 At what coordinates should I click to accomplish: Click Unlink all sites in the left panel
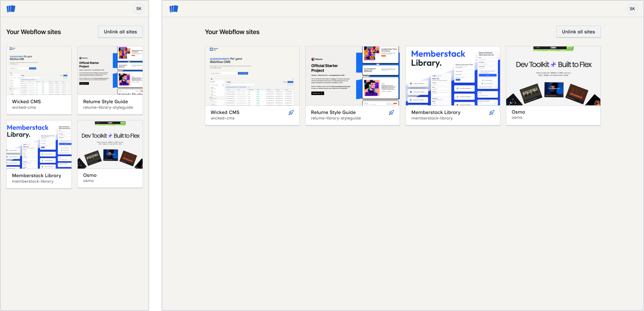coord(120,32)
